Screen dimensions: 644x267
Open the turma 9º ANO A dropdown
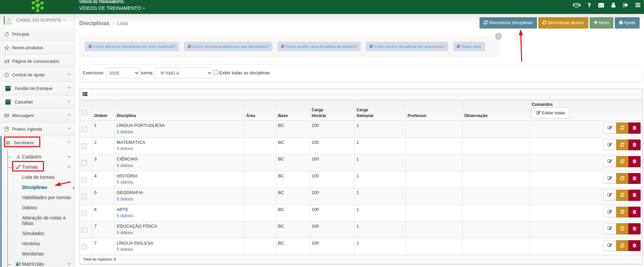(x=183, y=73)
